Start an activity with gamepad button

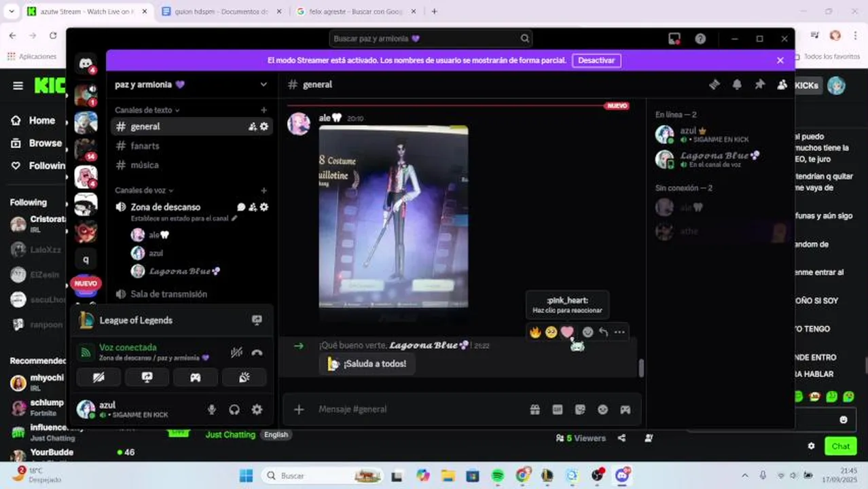(196, 378)
